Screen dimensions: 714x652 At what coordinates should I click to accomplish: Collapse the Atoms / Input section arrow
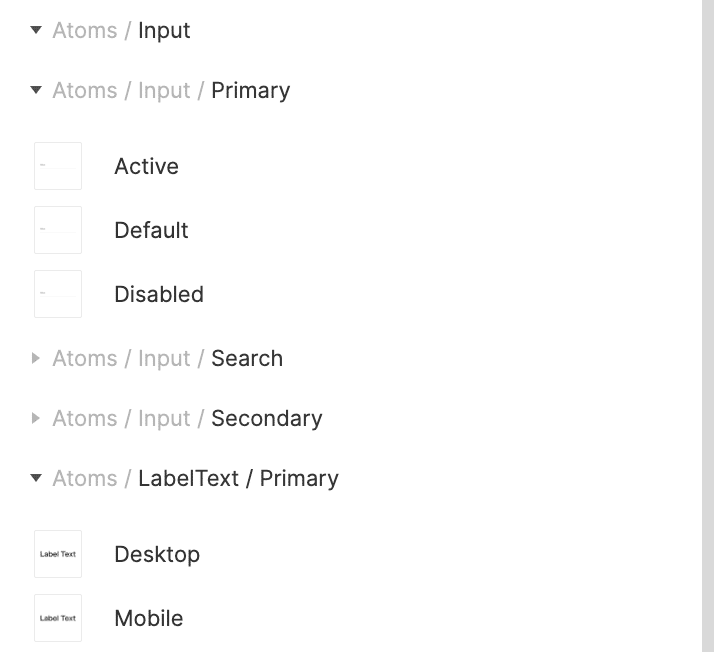(36, 30)
